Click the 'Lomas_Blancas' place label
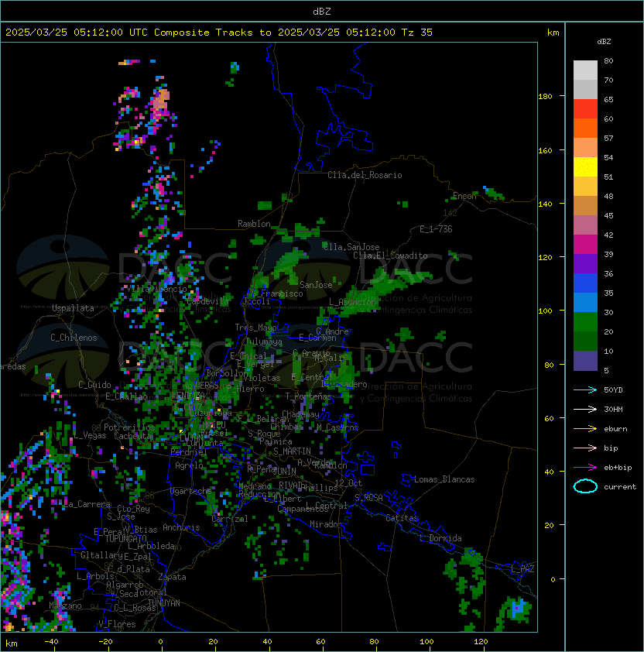 point(444,479)
